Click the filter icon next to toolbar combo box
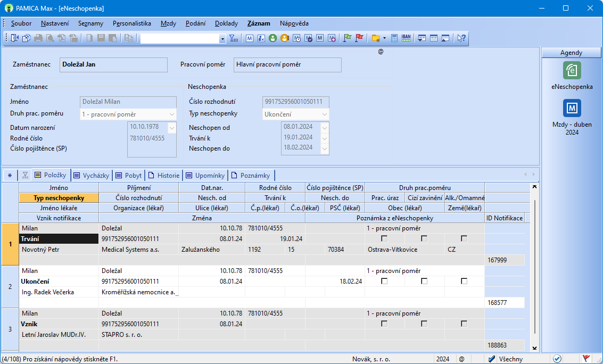This screenshot has width=603, height=364. coord(234,38)
